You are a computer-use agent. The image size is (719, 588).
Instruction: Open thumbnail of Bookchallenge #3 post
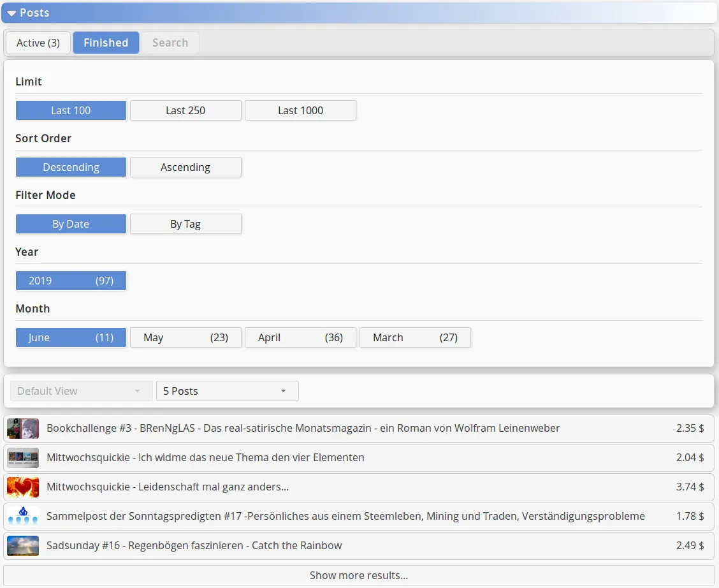pyautogui.click(x=23, y=429)
